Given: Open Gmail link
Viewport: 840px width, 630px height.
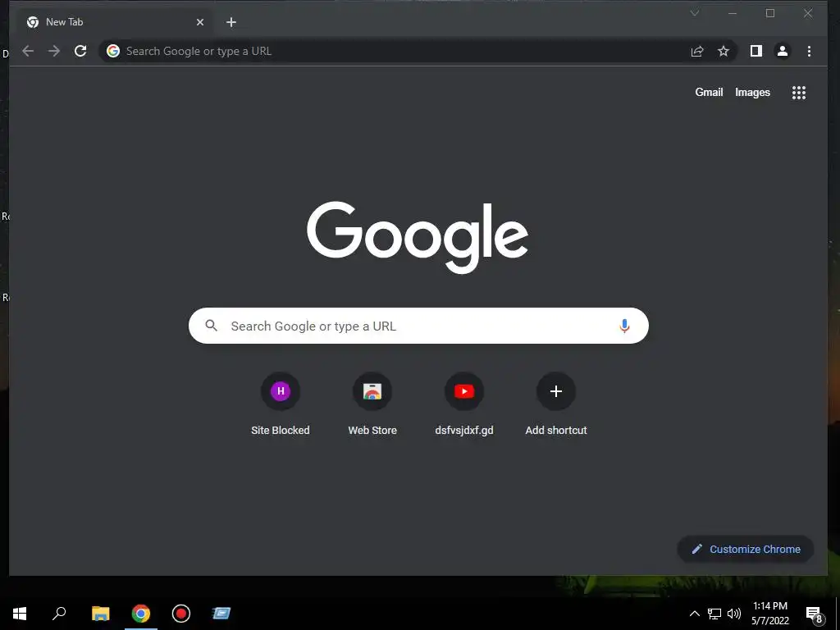Looking at the screenshot, I should tap(709, 92).
